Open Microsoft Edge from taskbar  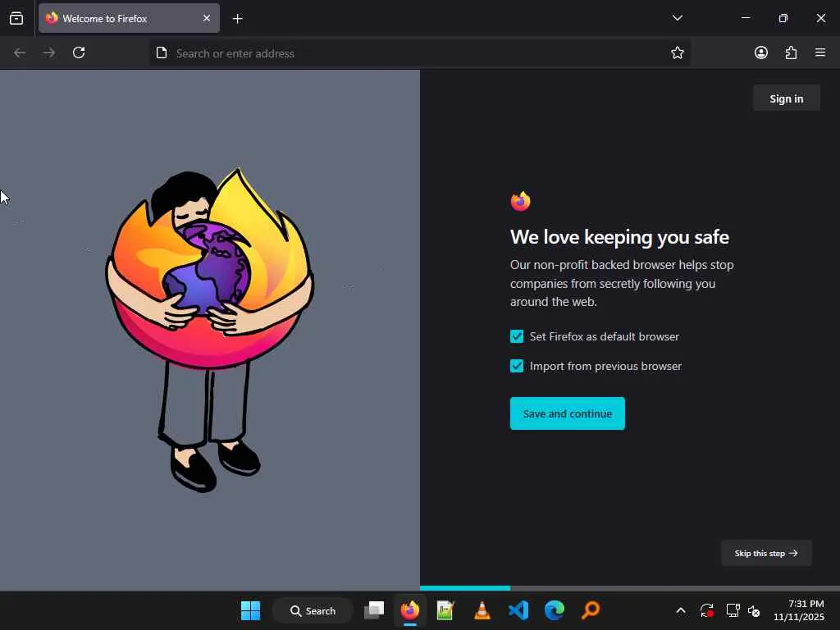point(555,610)
